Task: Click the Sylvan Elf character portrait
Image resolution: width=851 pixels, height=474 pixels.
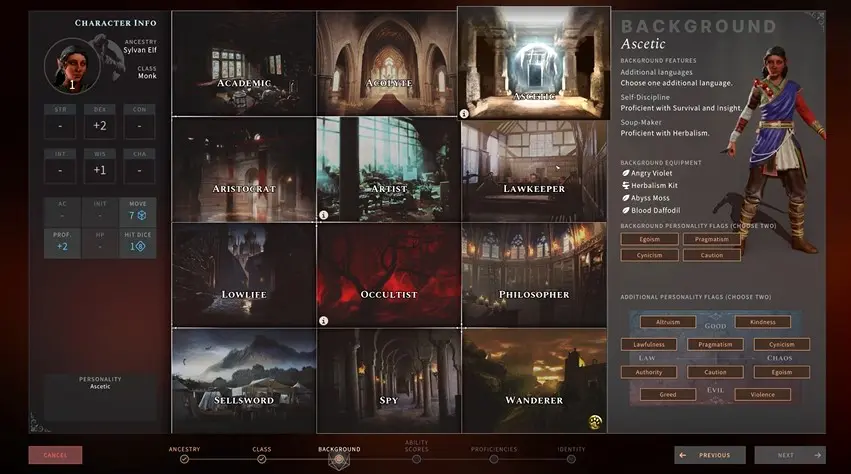Action: click(x=71, y=65)
